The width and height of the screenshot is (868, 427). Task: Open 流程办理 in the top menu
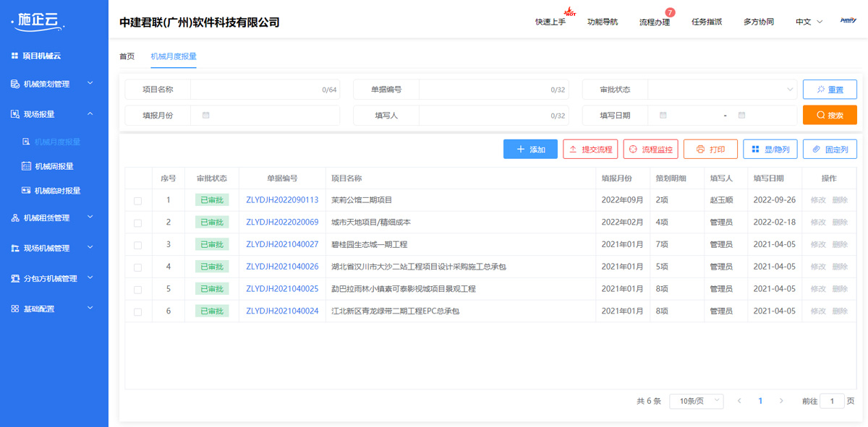point(655,22)
